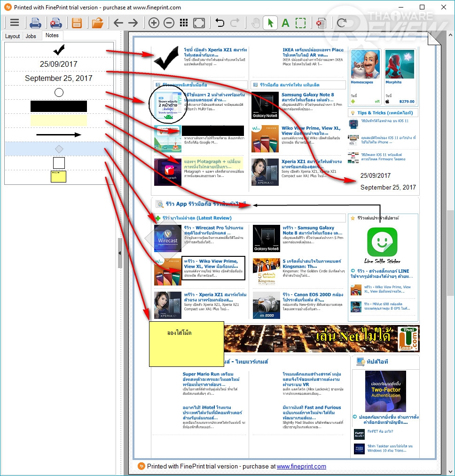This screenshot has height=476, width=455.
Task: Click the refresh circular arrow icon
Action: pyautogui.click(x=342, y=23)
